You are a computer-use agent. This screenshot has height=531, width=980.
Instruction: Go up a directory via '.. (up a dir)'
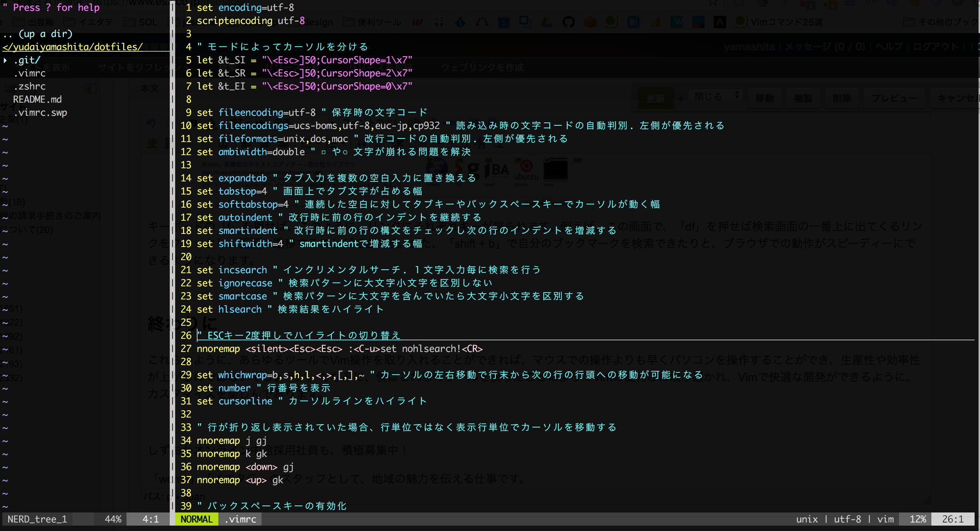click(x=38, y=34)
